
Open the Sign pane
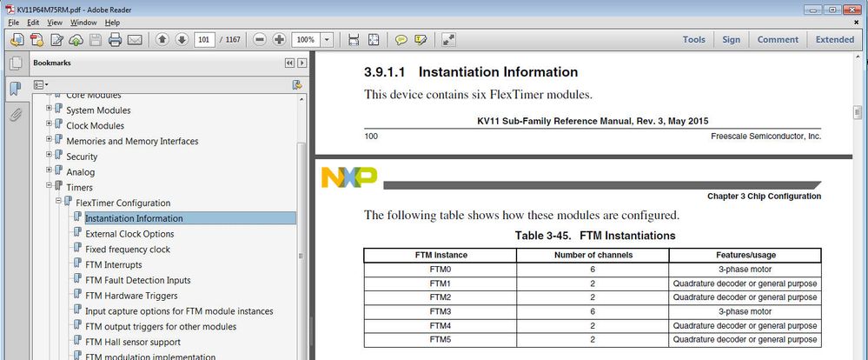pyautogui.click(x=731, y=39)
